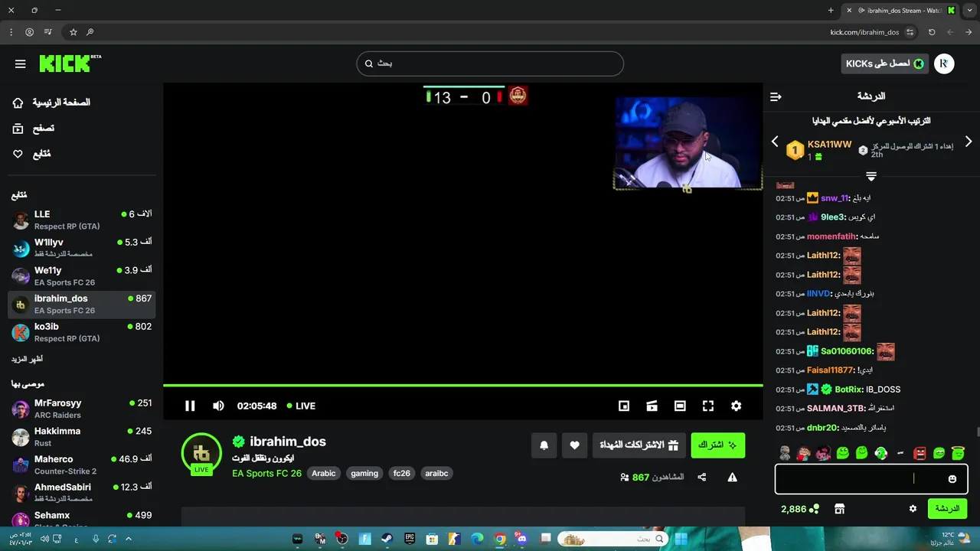The width and height of the screenshot is (980, 551).
Task: Open Browse in sidebar
Action: click(34, 129)
